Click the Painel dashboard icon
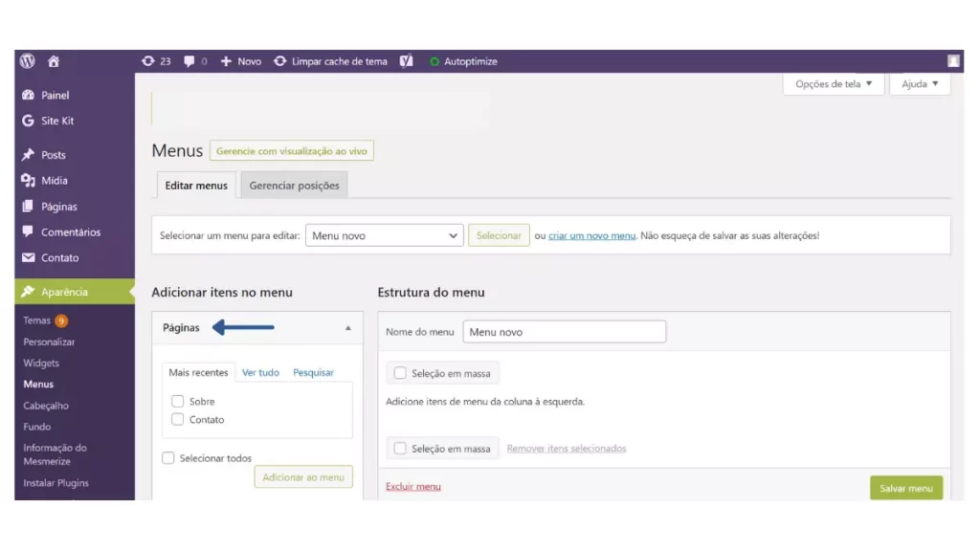Image resolution: width=980 pixels, height=551 pixels. click(28, 95)
